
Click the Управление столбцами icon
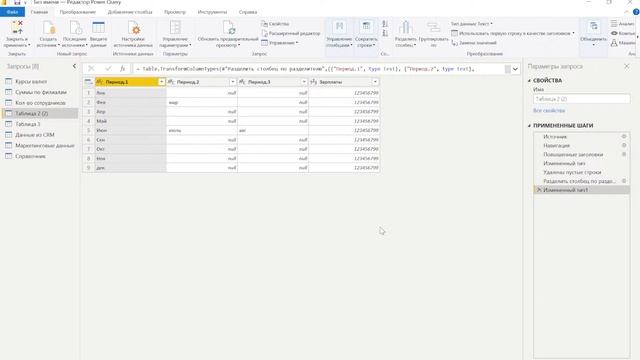click(339, 27)
